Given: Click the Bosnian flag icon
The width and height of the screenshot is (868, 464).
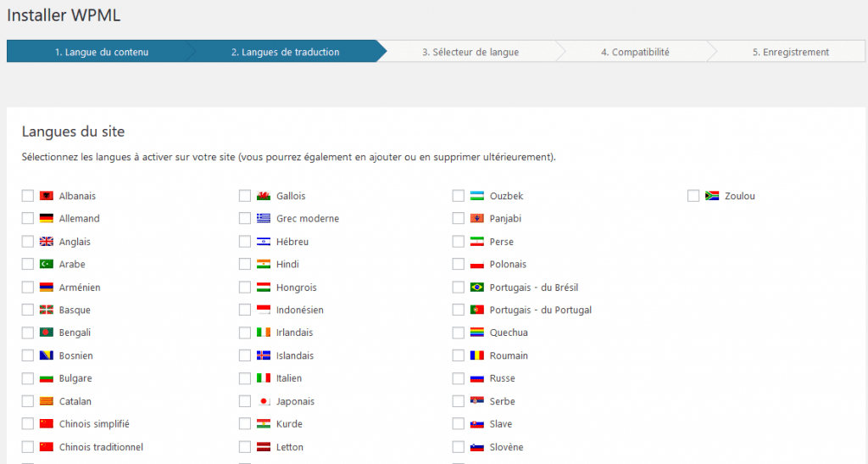Looking at the screenshot, I should tap(47, 355).
